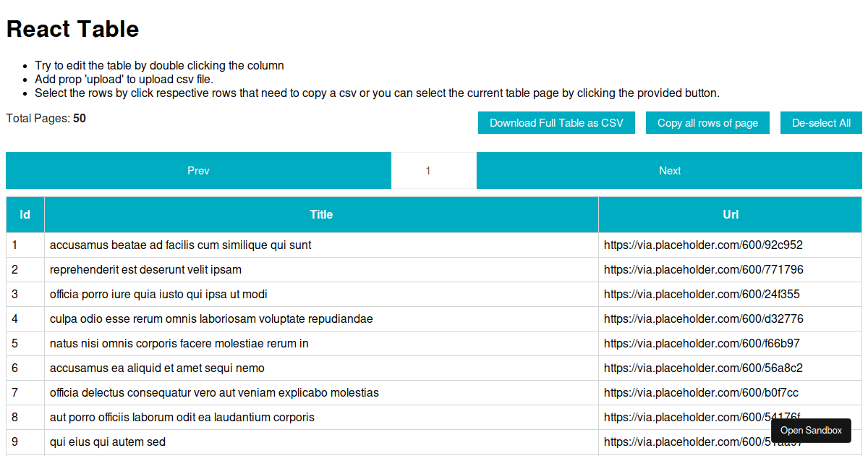Click title 'culpa odio esse rerum omnis laboriosam voluptate repudiandae'

click(x=211, y=319)
